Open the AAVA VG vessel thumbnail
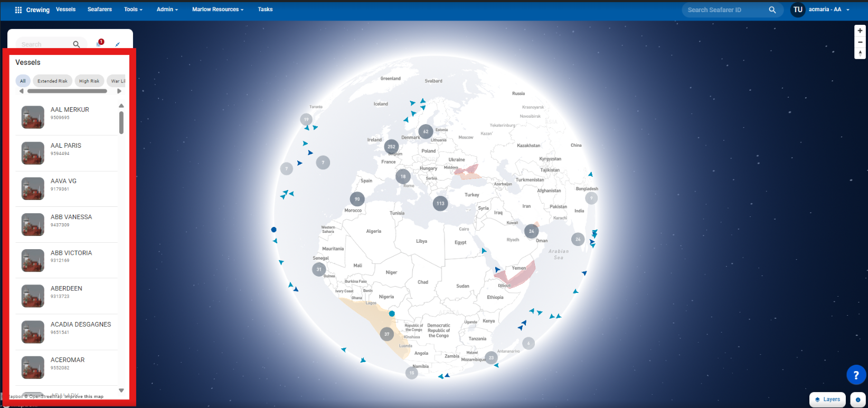868x408 pixels. coord(33,188)
